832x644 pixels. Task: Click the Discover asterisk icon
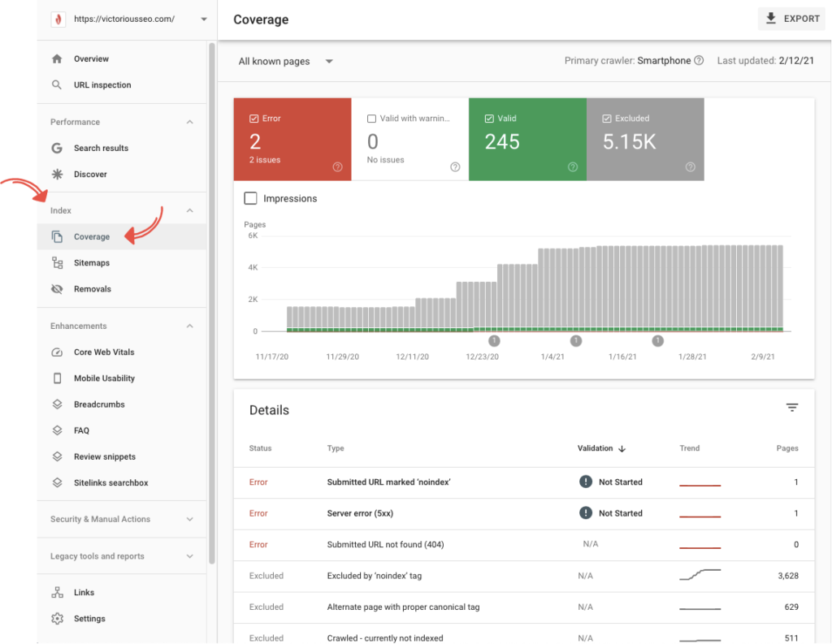point(57,175)
